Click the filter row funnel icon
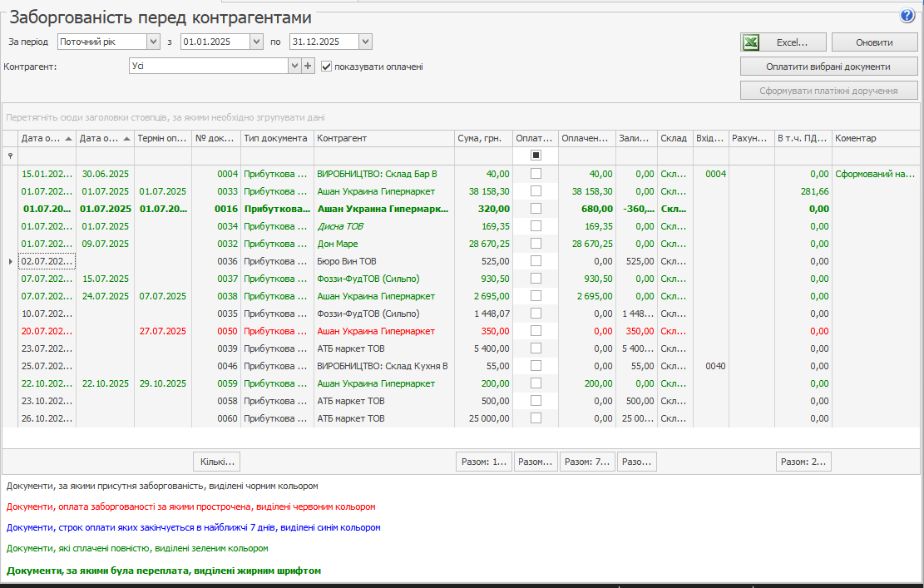This screenshot has height=588, width=924. pyautogui.click(x=10, y=156)
